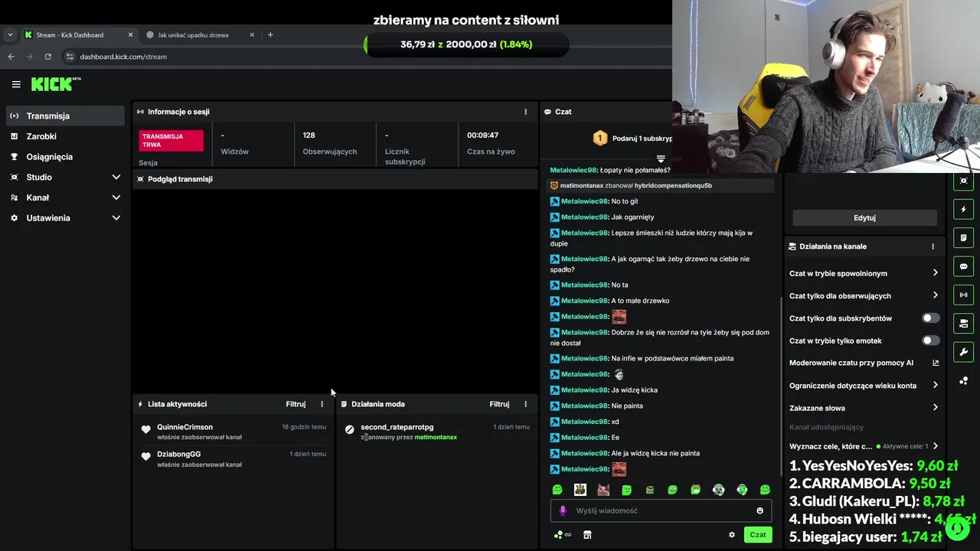
Task: Toggle Czat tylko dla subskrybentów switch
Action: tap(930, 318)
